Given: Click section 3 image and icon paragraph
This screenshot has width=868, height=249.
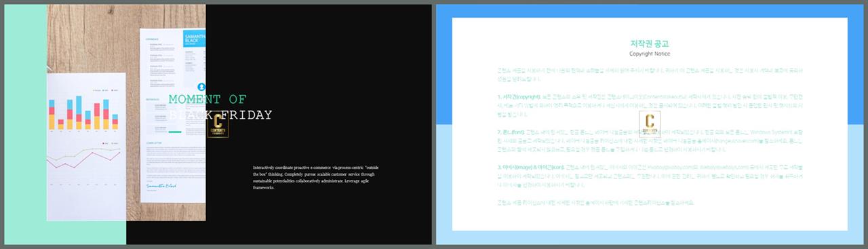Looking at the screenshot, I should (650, 176).
